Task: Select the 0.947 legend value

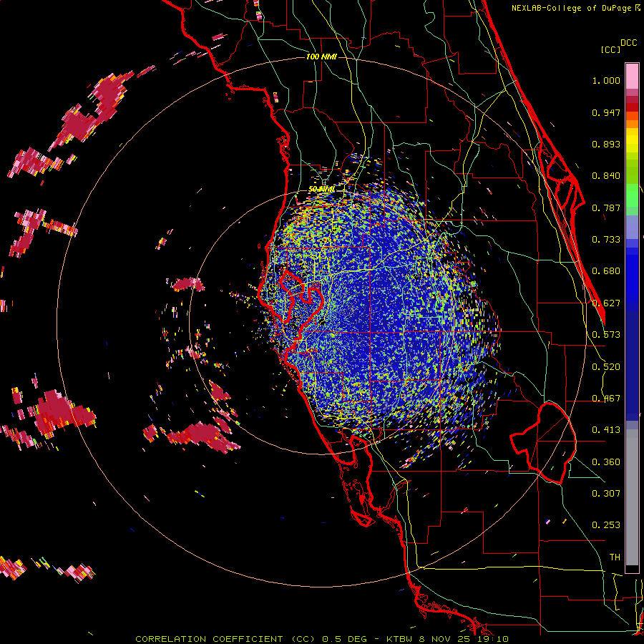Action: tap(606, 112)
